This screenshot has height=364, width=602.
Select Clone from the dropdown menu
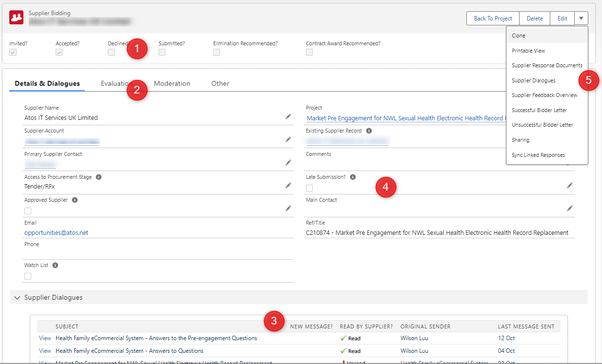[x=547, y=36]
